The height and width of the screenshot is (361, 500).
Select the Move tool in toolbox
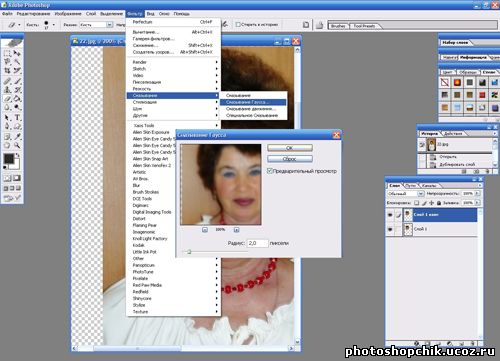click(17, 53)
